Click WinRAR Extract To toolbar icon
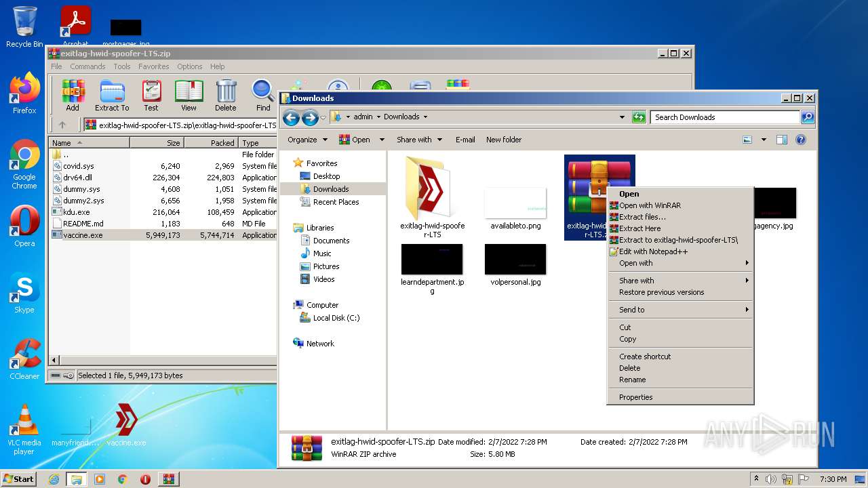The height and width of the screenshot is (488, 868). (112, 96)
